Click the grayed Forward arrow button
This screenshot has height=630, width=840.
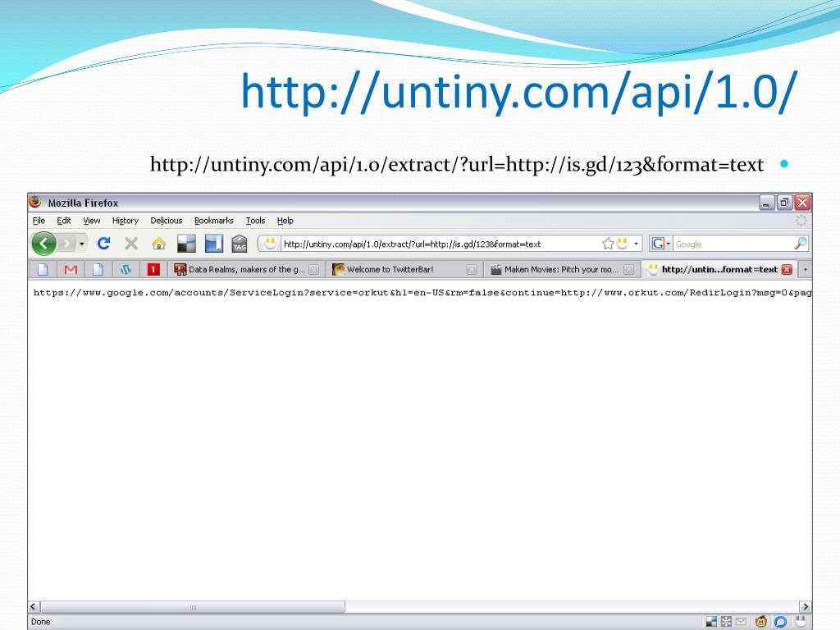pos(66,244)
